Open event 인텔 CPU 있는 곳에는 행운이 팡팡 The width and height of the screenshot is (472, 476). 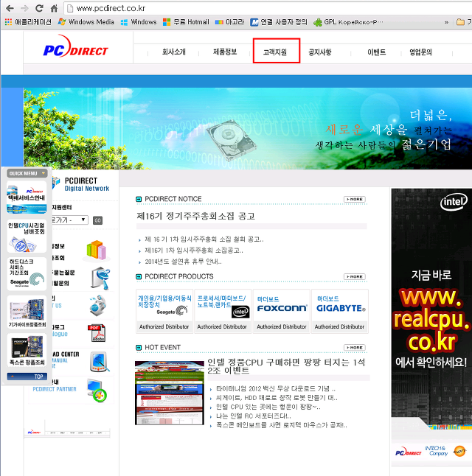click(x=268, y=407)
